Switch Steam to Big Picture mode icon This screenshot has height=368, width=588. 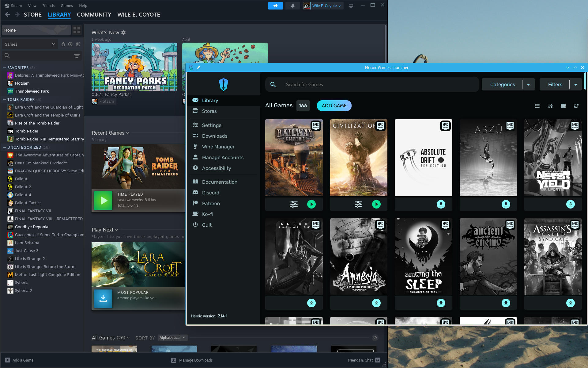(x=351, y=6)
